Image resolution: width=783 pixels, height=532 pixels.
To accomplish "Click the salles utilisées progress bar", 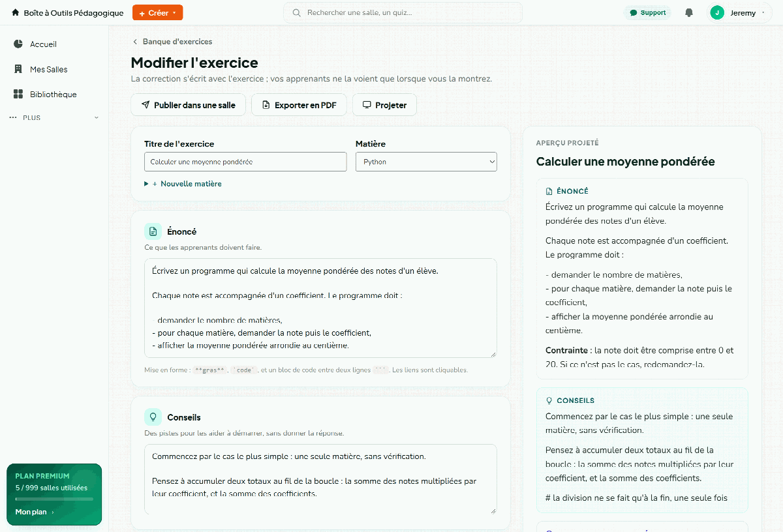I will click(x=54, y=499).
